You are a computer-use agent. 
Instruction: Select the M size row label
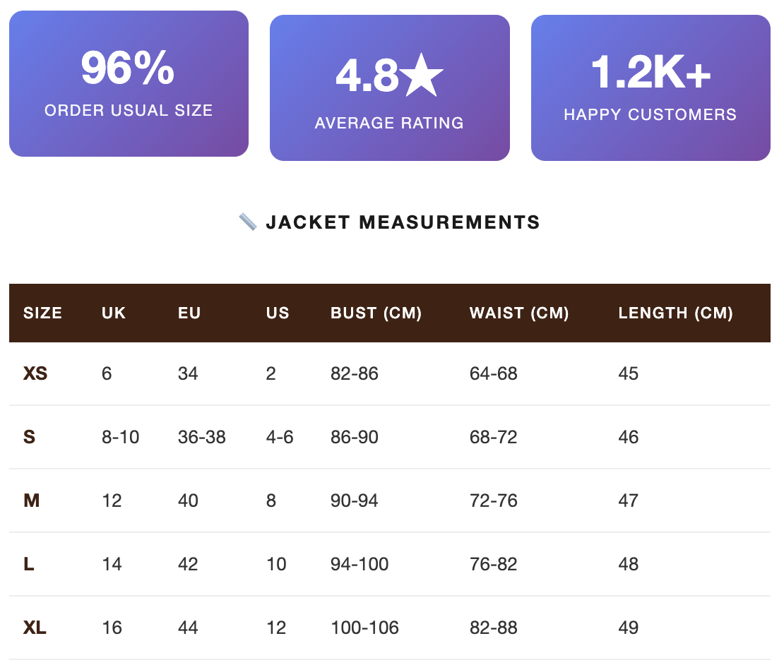pos(32,500)
